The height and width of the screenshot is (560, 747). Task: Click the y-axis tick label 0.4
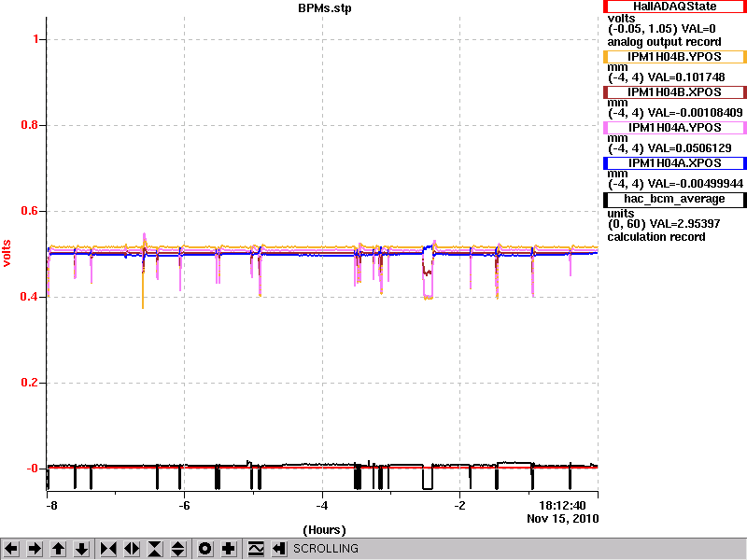(x=30, y=297)
